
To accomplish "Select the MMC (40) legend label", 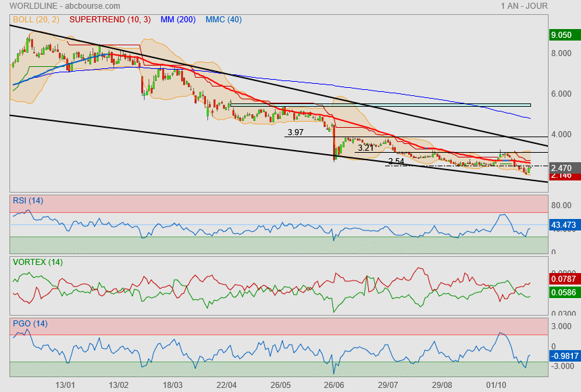I will coord(224,20).
